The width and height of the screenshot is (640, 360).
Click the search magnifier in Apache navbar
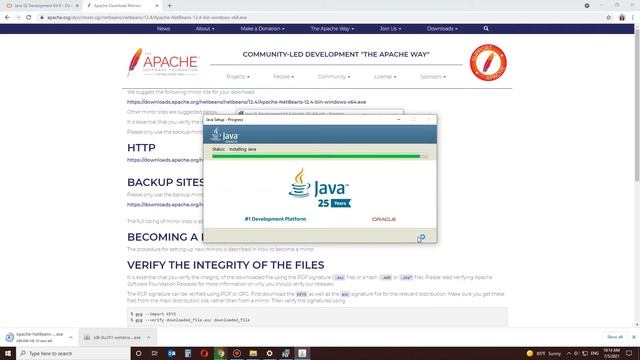(x=486, y=29)
